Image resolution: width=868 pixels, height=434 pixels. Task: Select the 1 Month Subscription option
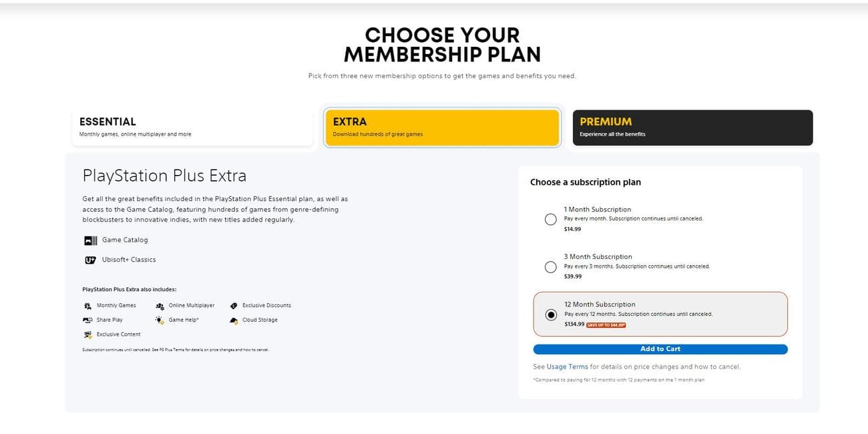(x=550, y=219)
